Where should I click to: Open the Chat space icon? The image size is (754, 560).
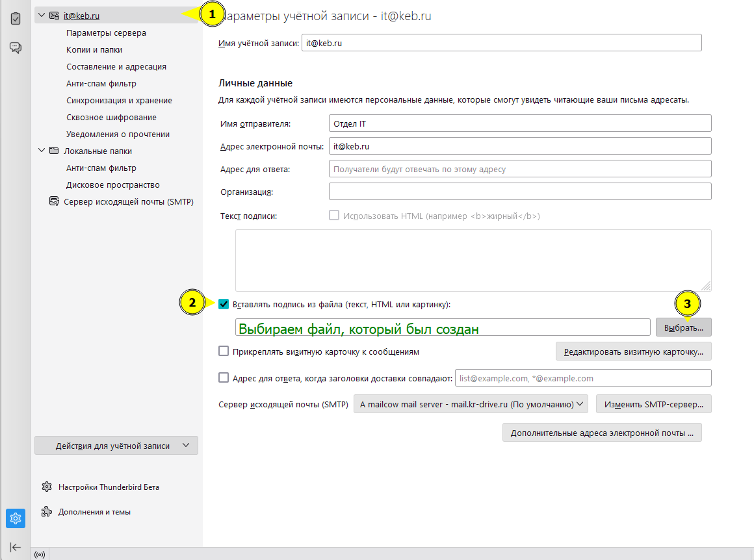pyautogui.click(x=16, y=47)
